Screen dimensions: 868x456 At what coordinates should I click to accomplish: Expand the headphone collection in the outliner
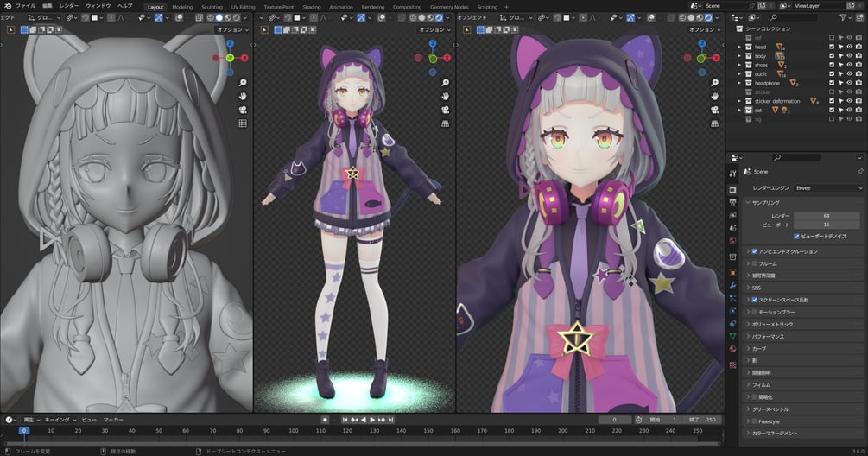coord(739,83)
